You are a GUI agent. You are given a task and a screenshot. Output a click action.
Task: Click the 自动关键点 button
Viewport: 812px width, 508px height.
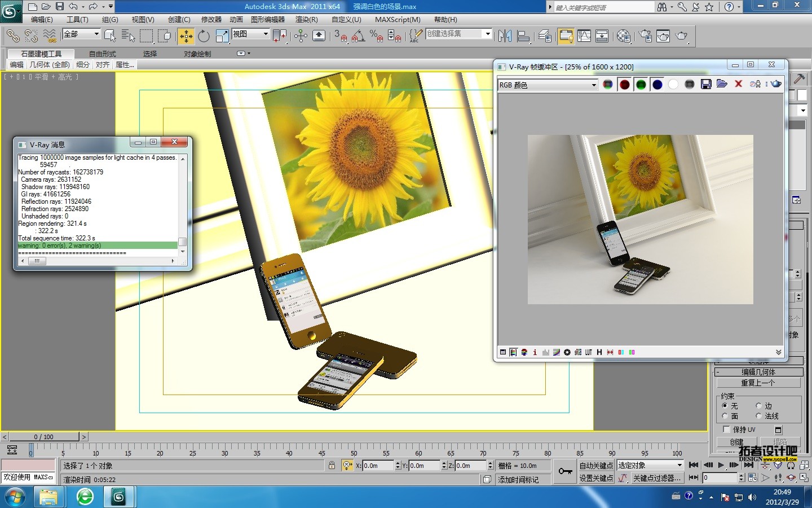[596, 466]
